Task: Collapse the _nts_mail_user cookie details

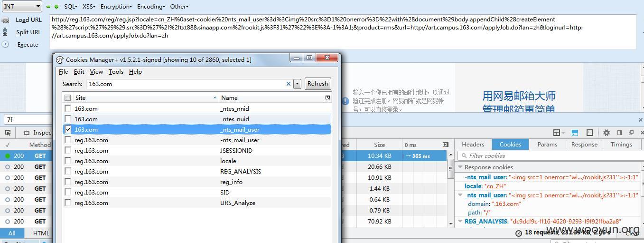Action: (x=460, y=195)
